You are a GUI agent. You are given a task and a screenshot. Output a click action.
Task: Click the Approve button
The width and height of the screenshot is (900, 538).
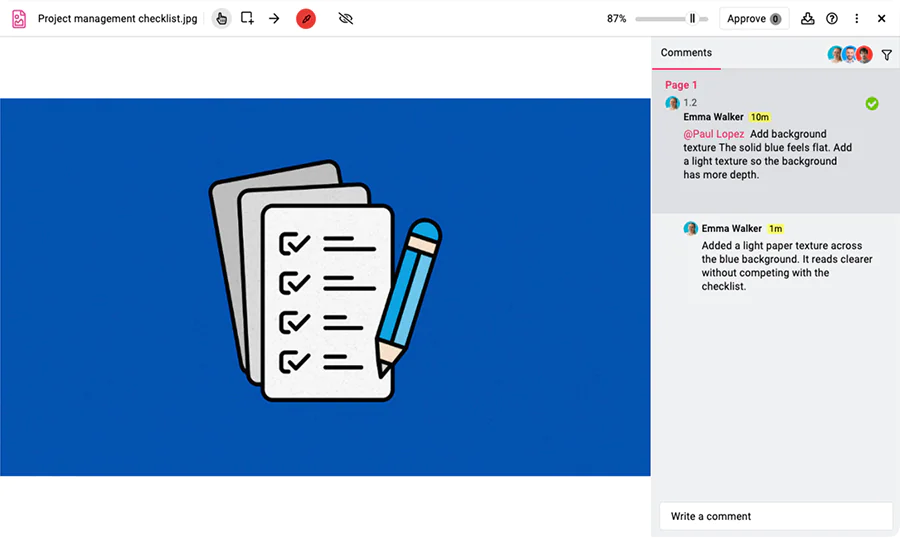pos(754,18)
